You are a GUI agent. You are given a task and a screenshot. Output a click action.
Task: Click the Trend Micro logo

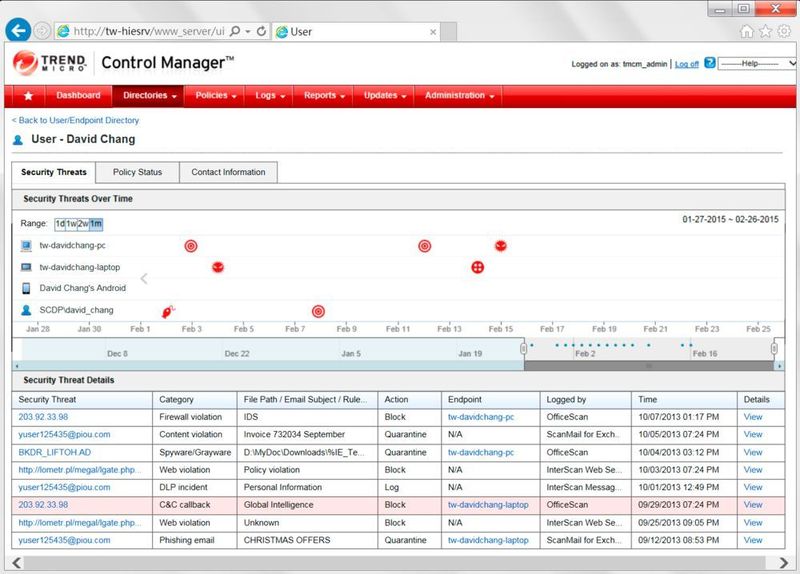[50, 63]
